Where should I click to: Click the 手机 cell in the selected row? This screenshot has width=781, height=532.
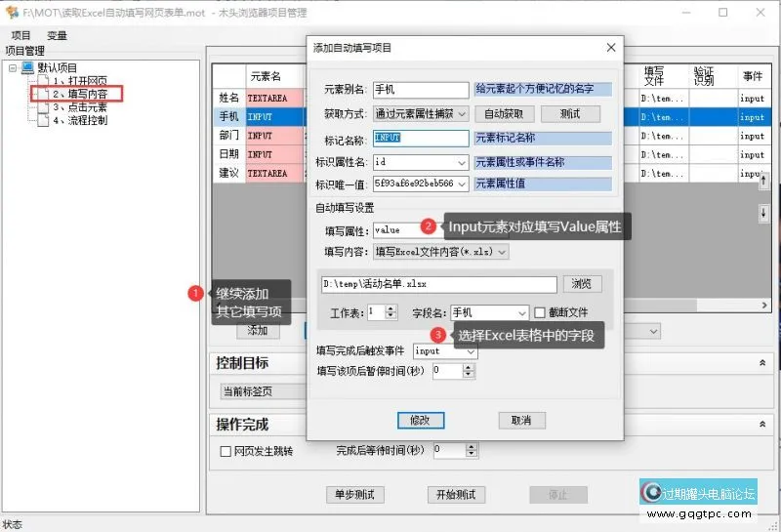pyautogui.click(x=229, y=117)
